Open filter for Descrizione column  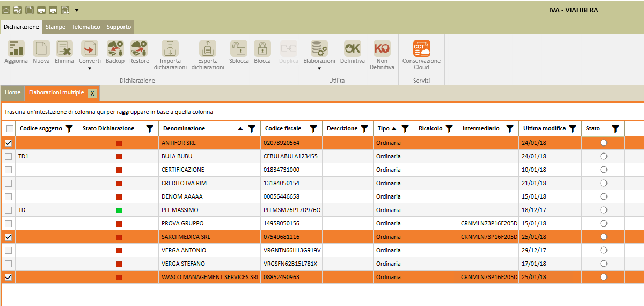tap(364, 128)
